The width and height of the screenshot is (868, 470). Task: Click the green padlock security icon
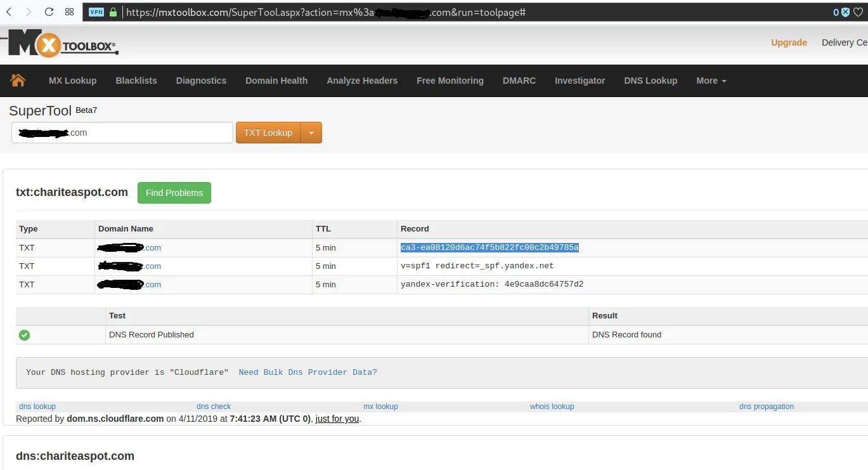click(113, 12)
